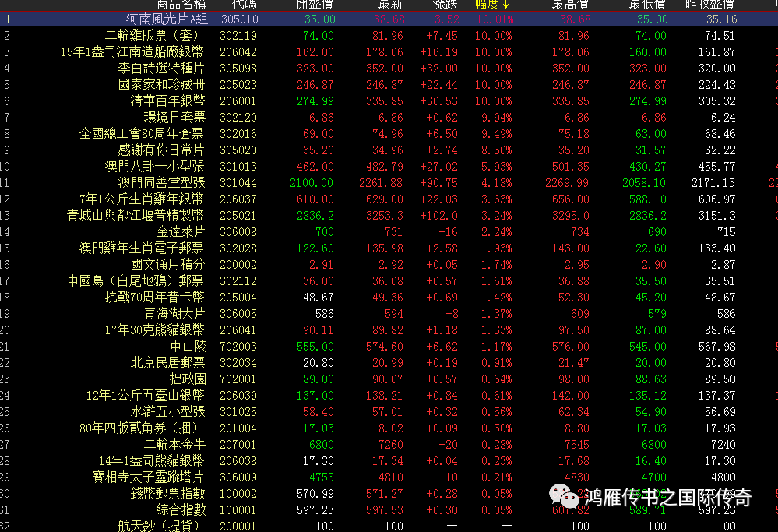Sort by the 幅度 column header
Screen dimensions: 778x532
click(x=491, y=5)
